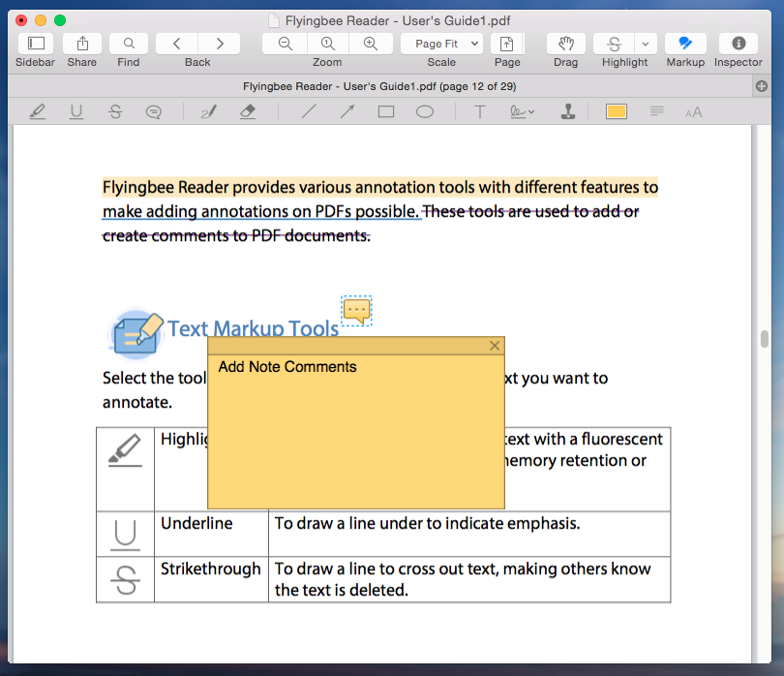784x676 pixels.
Task: Click the highlighter icon in the table
Action: (125, 450)
